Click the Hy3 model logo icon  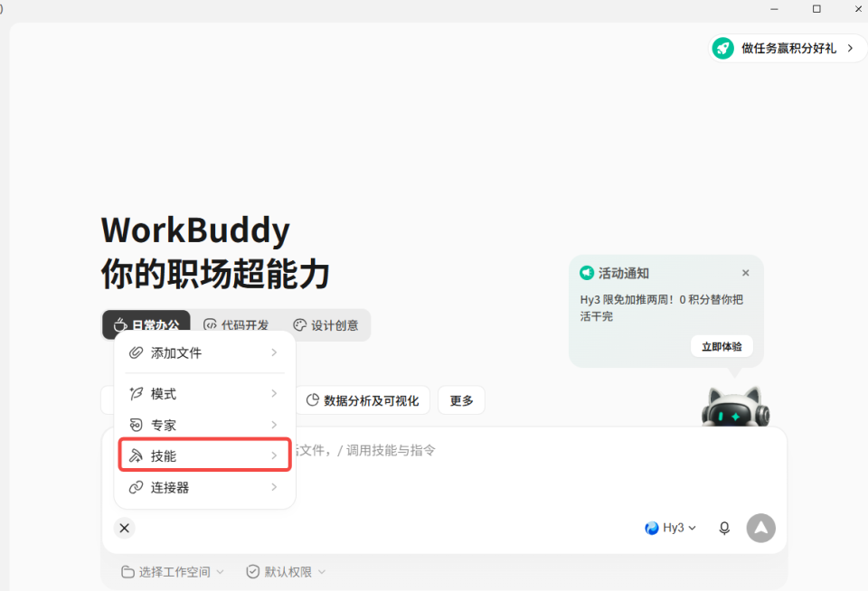click(x=652, y=528)
